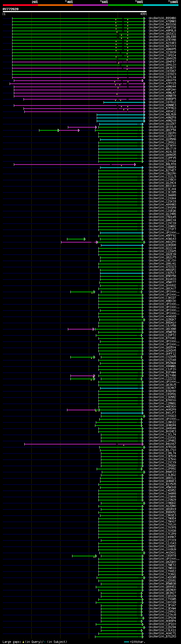Click the purple alignment bar for UniRef100_B8LMT8
The image size is (181, 644).
74,164
